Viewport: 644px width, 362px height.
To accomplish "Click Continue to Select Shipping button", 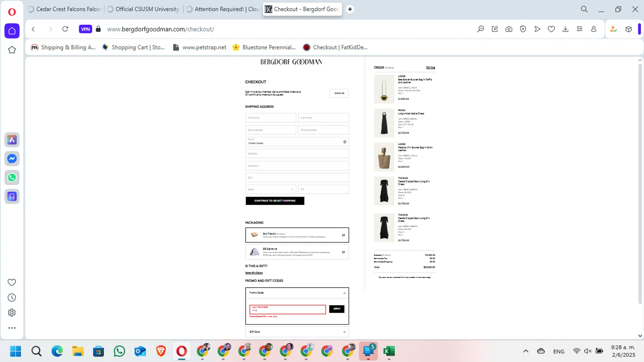I will click(275, 201).
